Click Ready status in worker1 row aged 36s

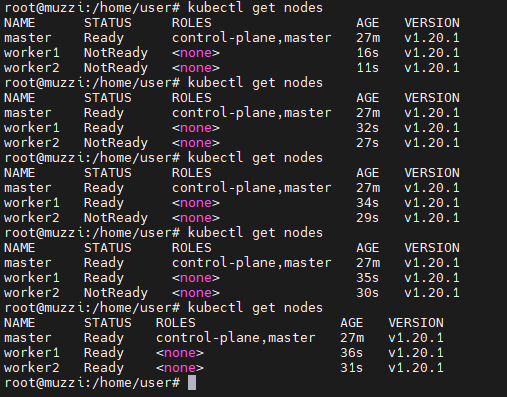point(104,353)
